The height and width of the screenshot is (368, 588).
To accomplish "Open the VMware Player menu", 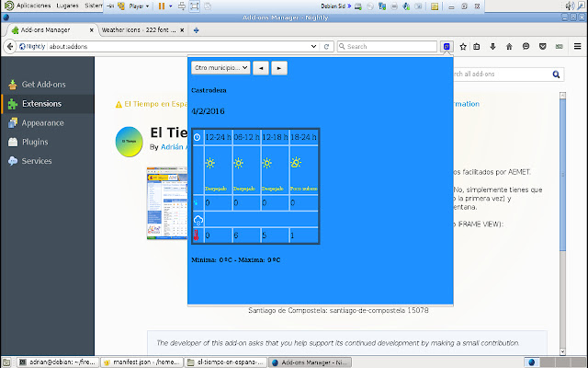I will tap(139, 6).
